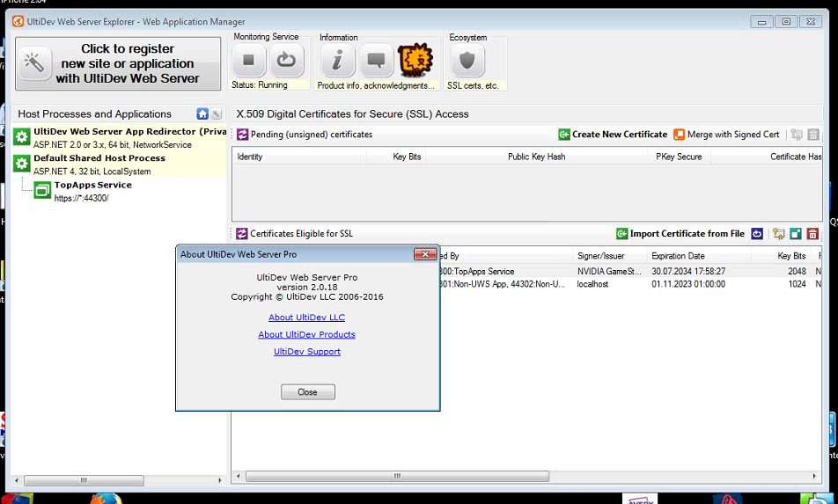Click the Status: Running label
Screen dimensions: 838x504
(259, 85)
